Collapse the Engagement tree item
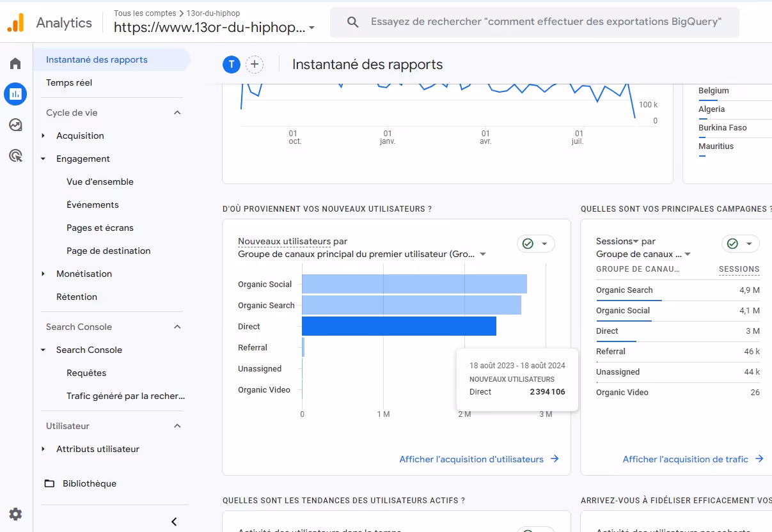 [43, 159]
